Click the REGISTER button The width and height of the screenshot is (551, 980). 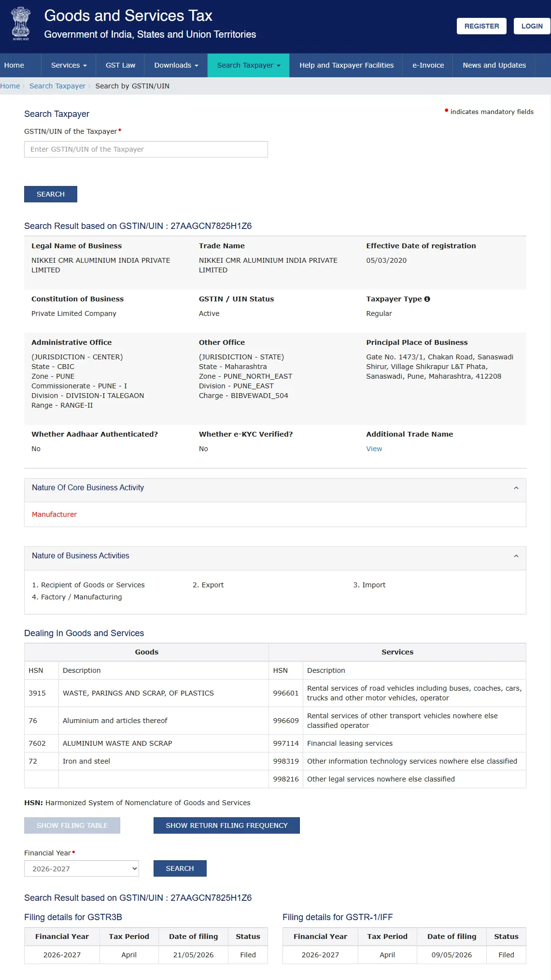pyautogui.click(x=481, y=26)
